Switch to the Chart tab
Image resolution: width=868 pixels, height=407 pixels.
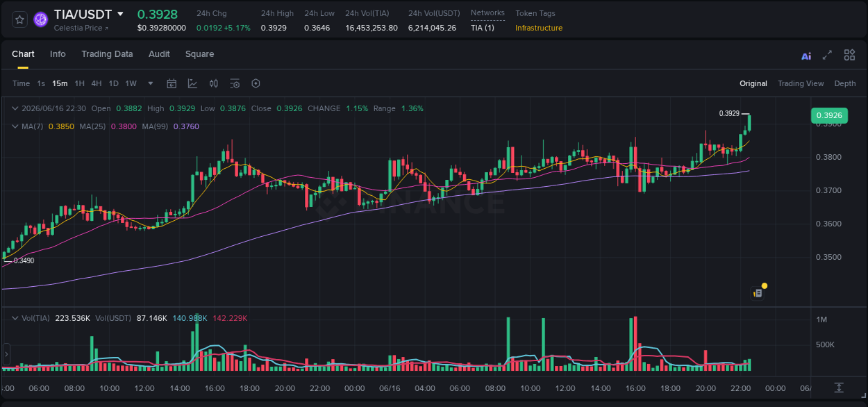23,54
